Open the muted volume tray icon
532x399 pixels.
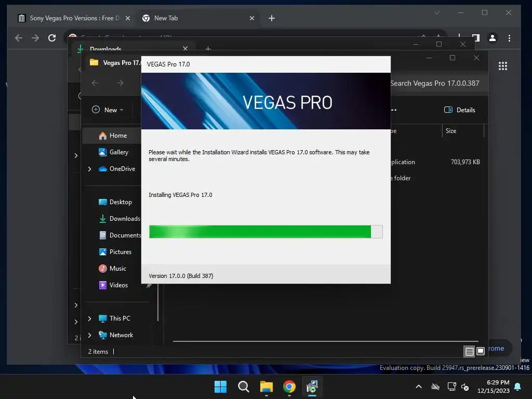click(465, 387)
